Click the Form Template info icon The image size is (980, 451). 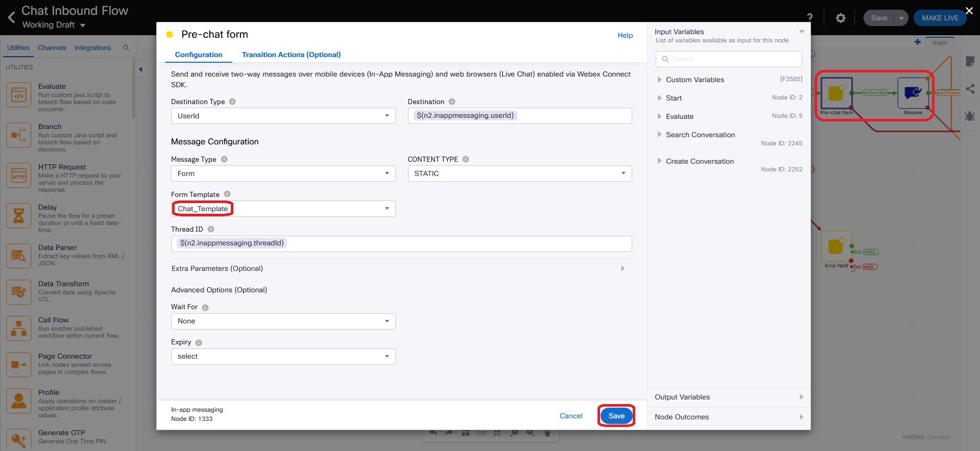[x=227, y=194]
